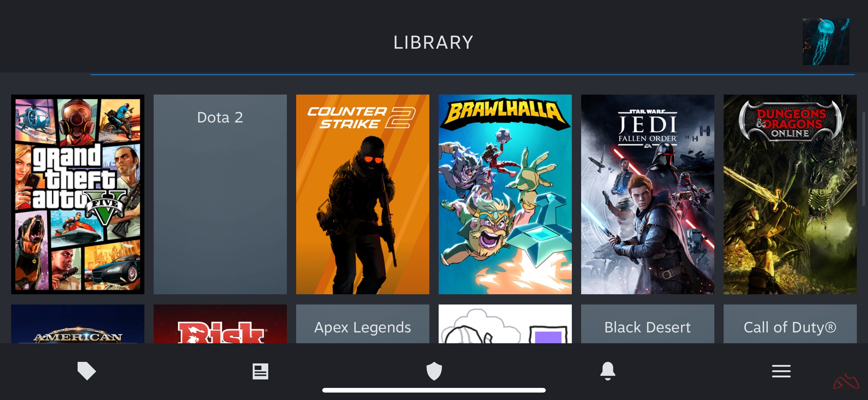Select the Counter-Strike 2 cover

(363, 194)
